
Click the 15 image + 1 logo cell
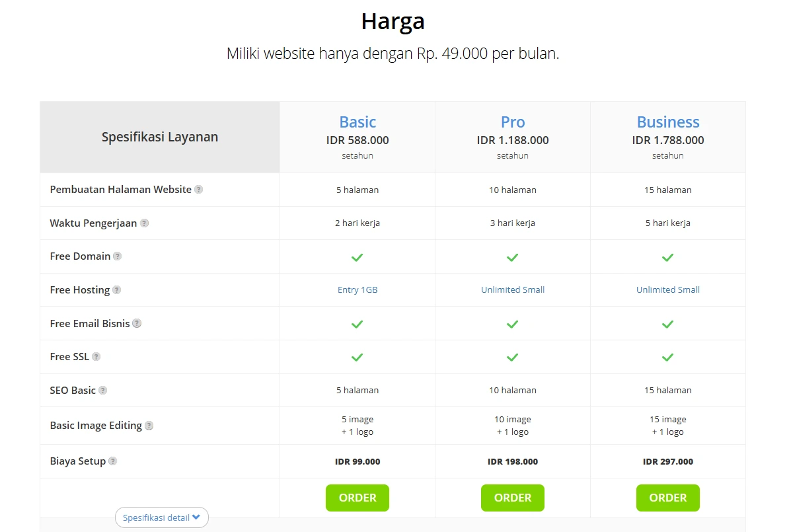[667, 426]
